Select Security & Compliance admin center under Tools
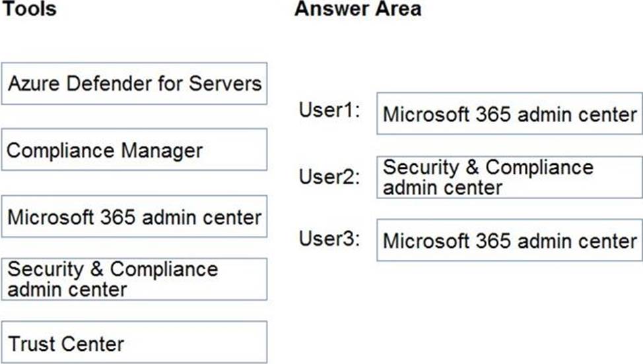This screenshot has width=643, height=364. 134,279
